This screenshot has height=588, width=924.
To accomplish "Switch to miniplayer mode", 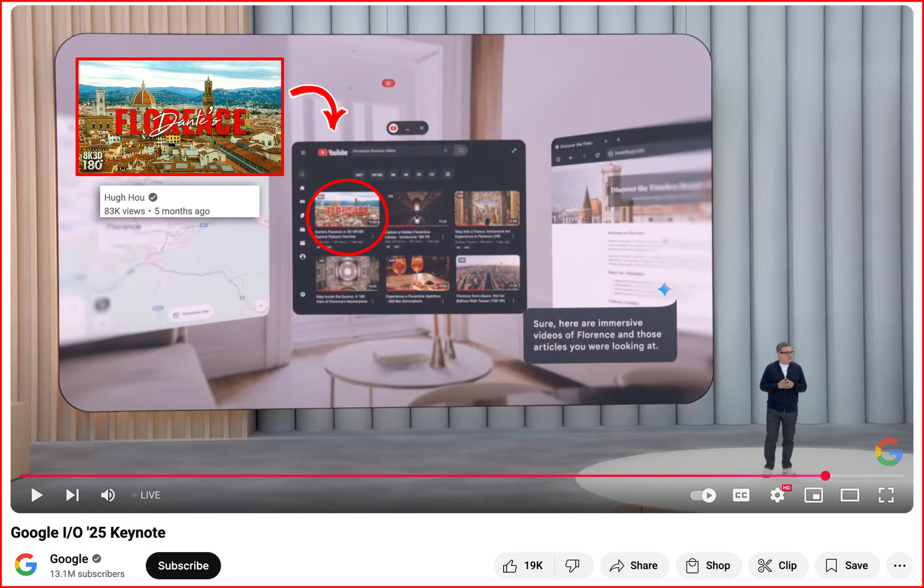I will [x=814, y=495].
